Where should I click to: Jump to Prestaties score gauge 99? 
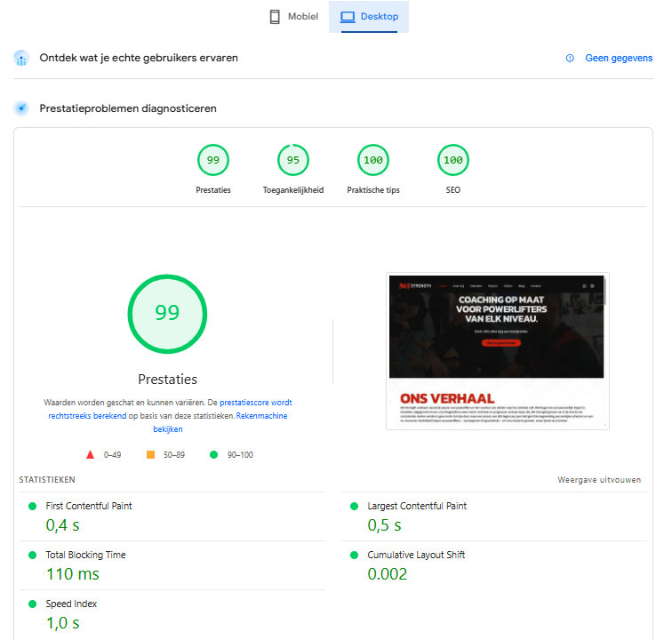tap(213, 160)
